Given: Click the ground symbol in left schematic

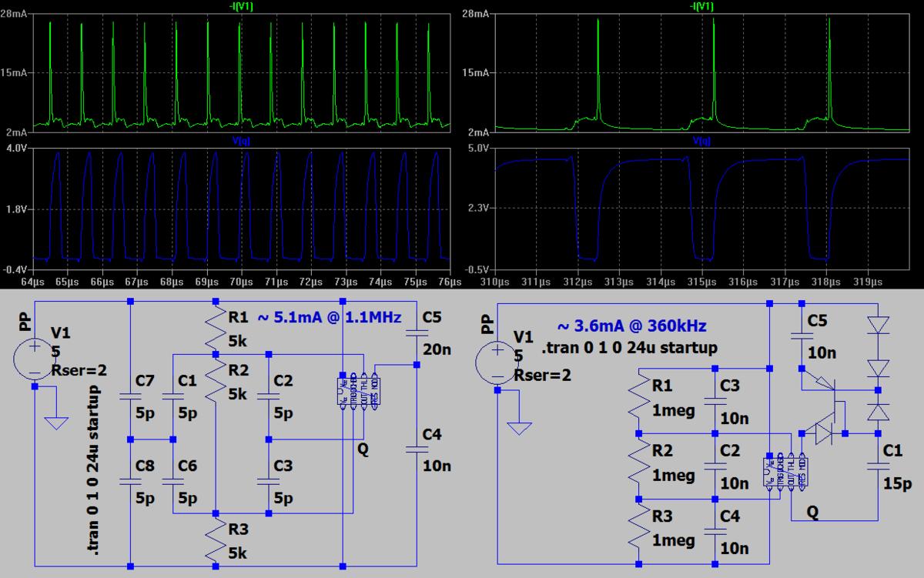Looking at the screenshot, I should 55,423.
